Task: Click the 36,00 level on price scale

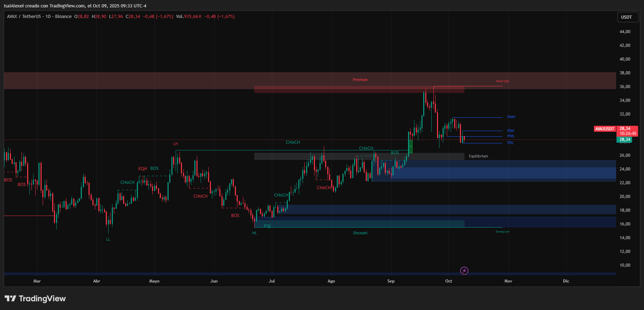Action: 625,87
